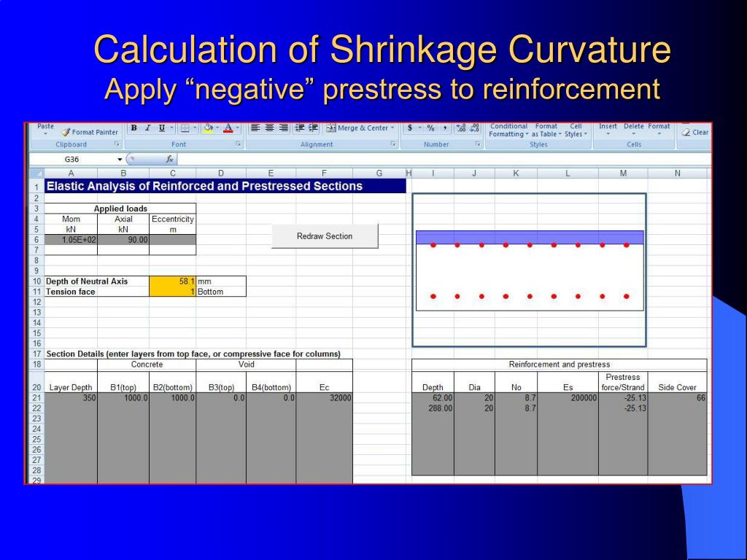Select the Layer Depth cell showing 350
Image resolution: width=747 pixels, height=560 pixels.
[71, 397]
